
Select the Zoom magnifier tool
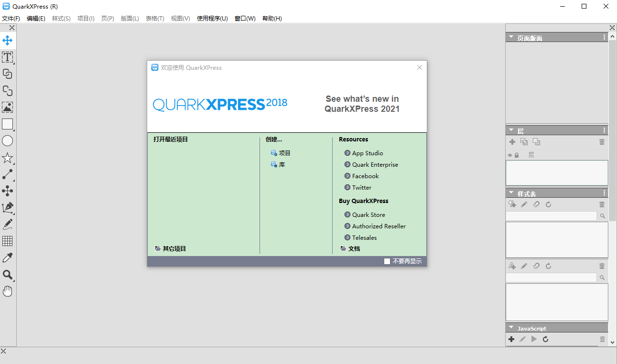7,275
